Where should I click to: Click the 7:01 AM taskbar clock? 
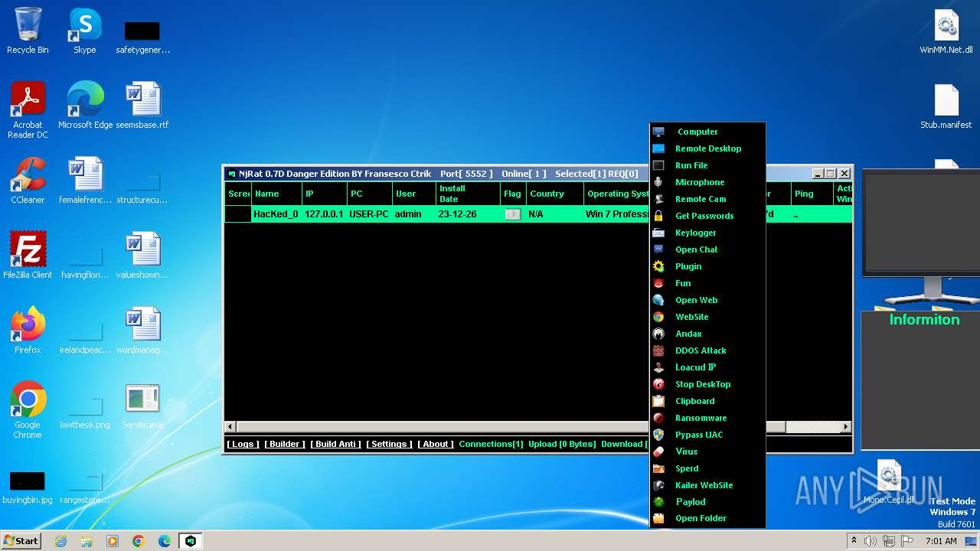click(941, 541)
